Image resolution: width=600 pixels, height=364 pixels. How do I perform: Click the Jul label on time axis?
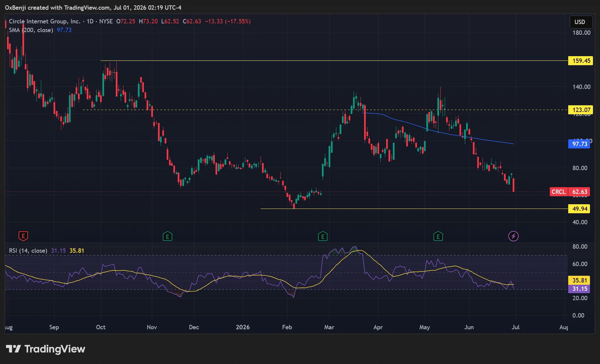coord(516,327)
